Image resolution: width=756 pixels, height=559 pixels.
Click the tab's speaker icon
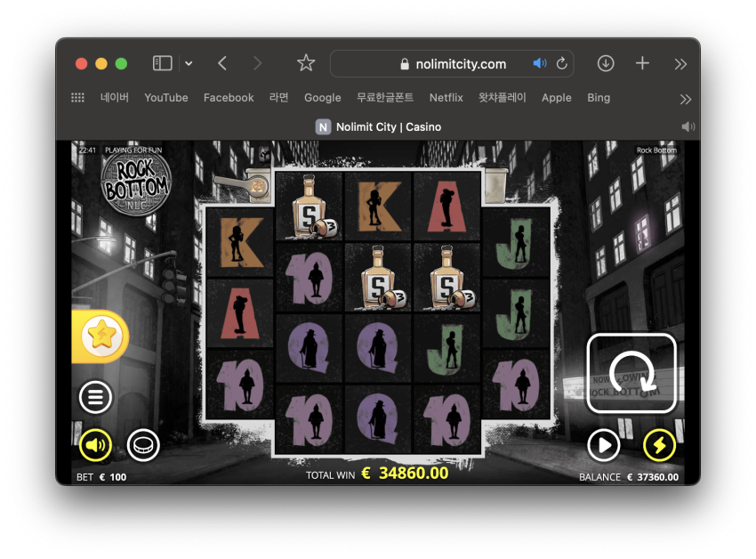click(688, 126)
